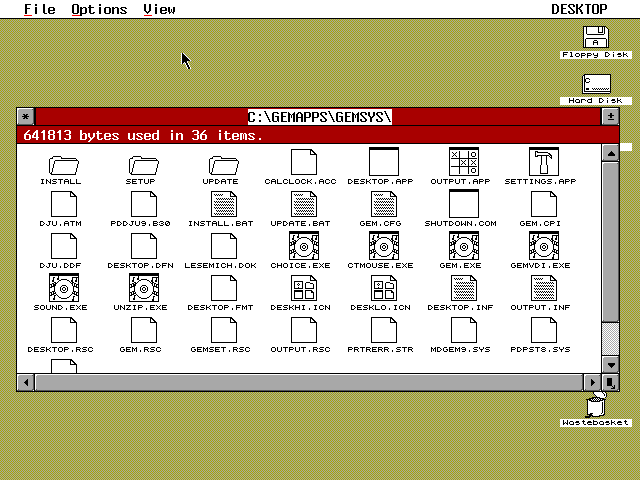The image size is (640, 480).
Task: Select the GEM.CPI file icon
Action: (544, 204)
